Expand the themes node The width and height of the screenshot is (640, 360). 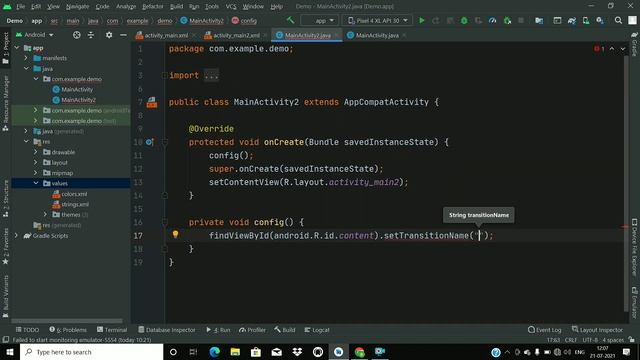[45, 214]
